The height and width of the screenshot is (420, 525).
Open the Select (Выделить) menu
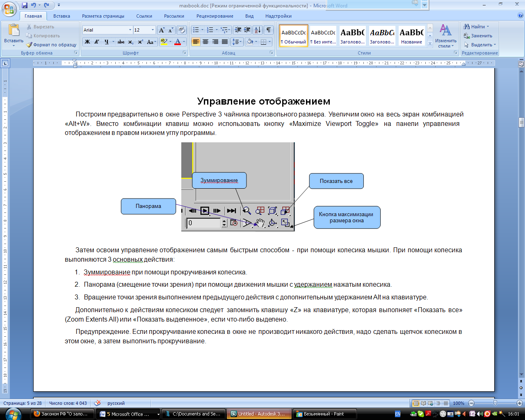click(x=480, y=45)
